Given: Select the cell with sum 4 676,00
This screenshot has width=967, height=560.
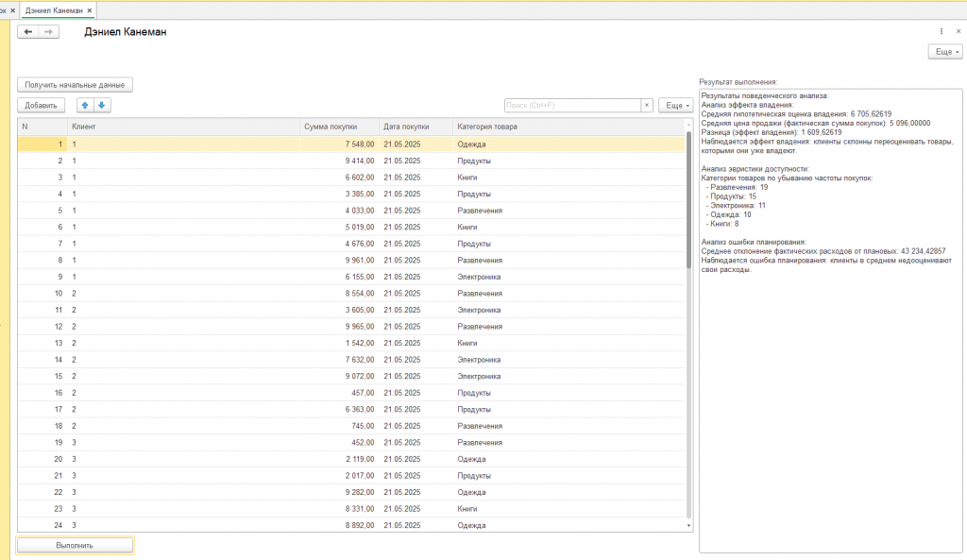Looking at the screenshot, I should (339, 244).
